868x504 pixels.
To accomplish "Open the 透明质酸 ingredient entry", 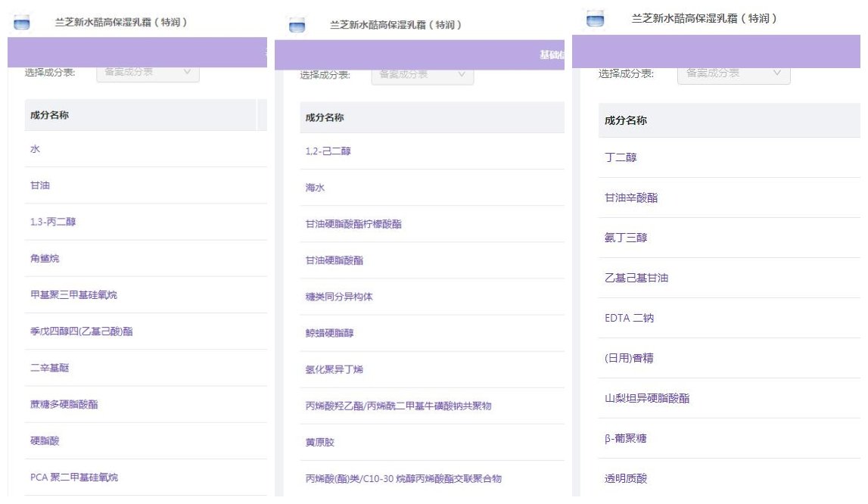I will tap(626, 478).
